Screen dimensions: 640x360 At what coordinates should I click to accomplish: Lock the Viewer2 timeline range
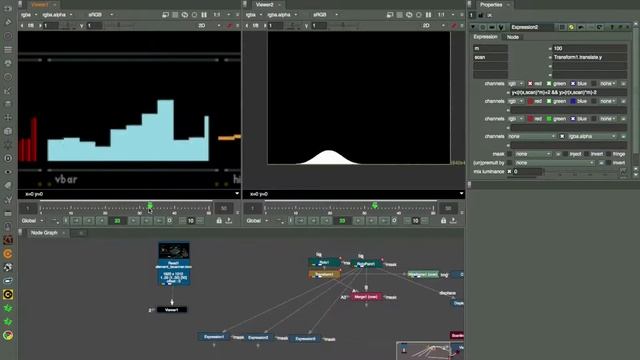443,221
